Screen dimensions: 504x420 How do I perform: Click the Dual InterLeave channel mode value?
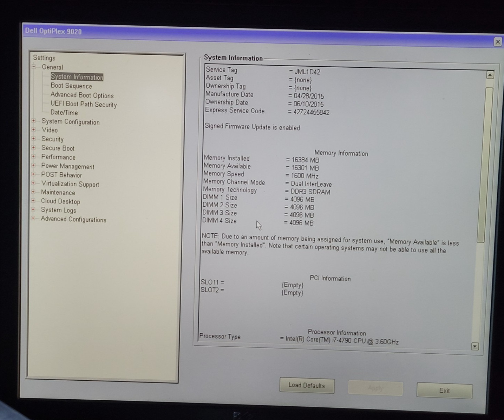(311, 184)
